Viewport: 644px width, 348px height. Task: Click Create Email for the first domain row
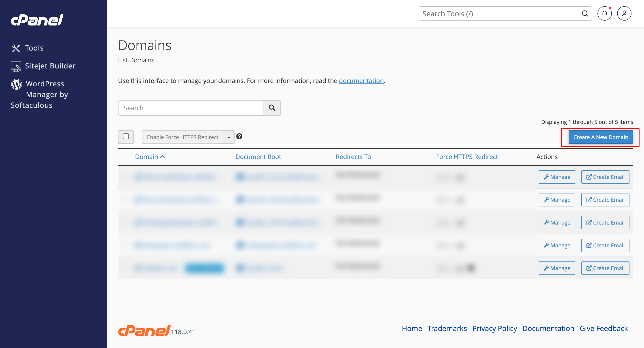coord(605,177)
